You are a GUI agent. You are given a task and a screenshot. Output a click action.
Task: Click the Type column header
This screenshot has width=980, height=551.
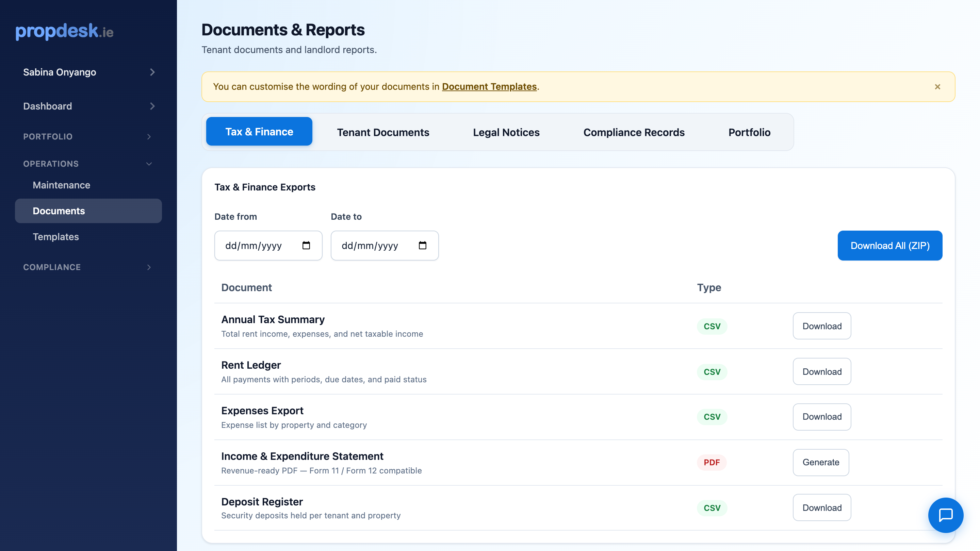709,287
